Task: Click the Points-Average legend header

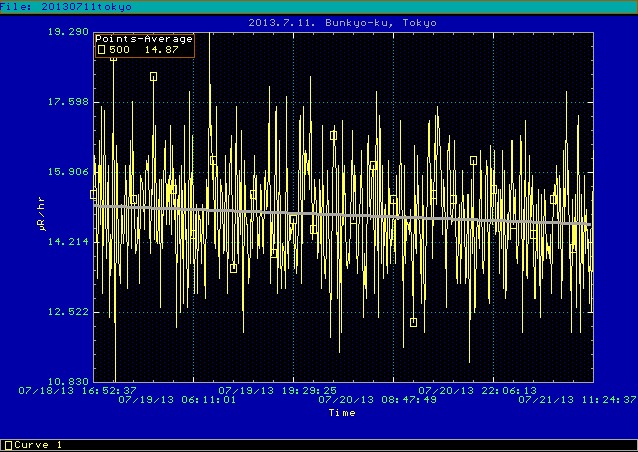Action: [x=143, y=39]
